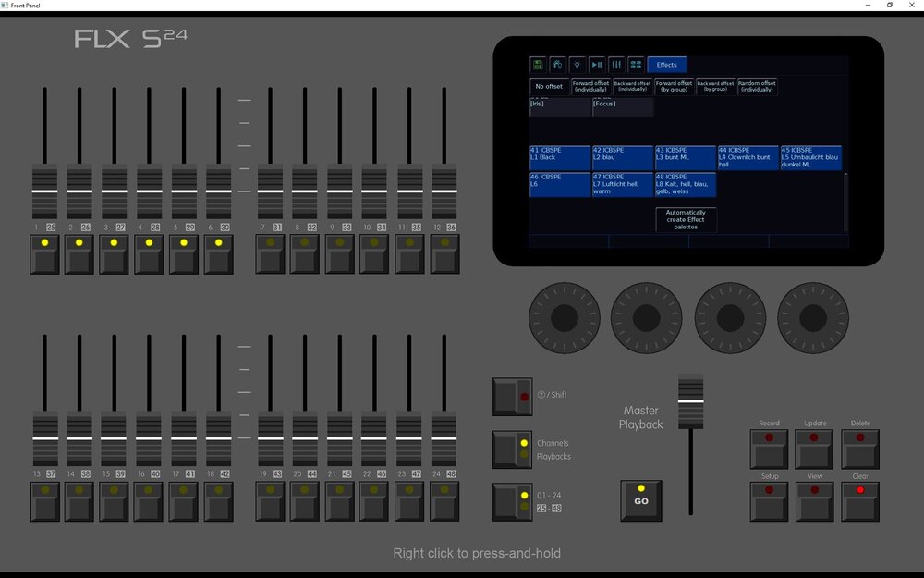Select palette 46 L6
This screenshot has width=924, height=578.
pyautogui.click(x=560, y=185)
